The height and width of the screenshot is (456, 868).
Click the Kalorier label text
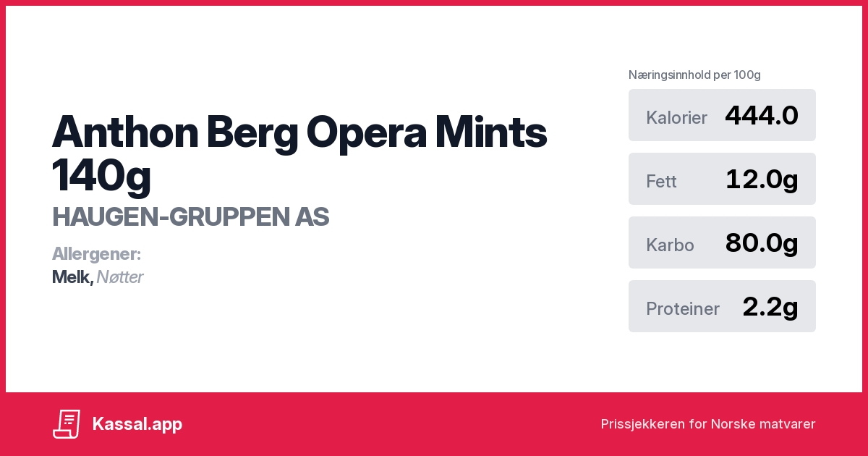tap(676, 118)
